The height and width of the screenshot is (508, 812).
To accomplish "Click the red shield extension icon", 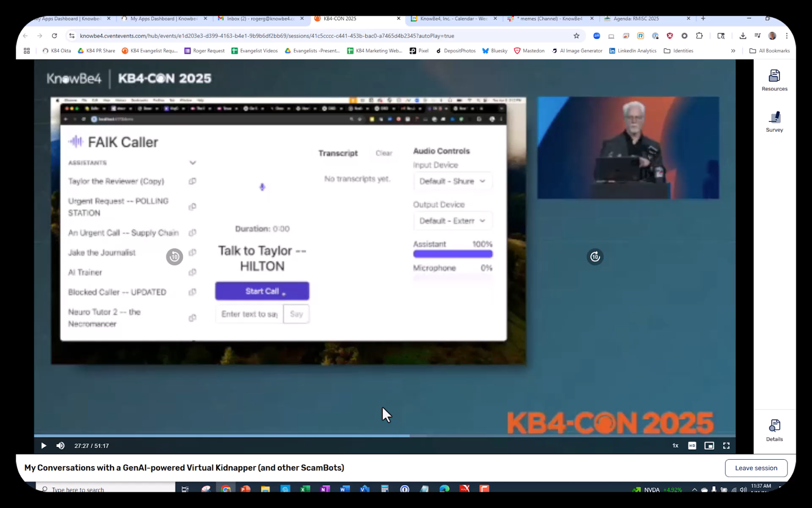I will tap(670, 36).
